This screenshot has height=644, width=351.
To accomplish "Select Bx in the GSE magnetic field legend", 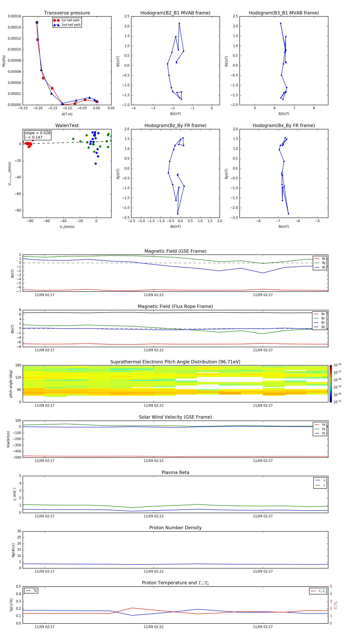I will tap(320, 259).
